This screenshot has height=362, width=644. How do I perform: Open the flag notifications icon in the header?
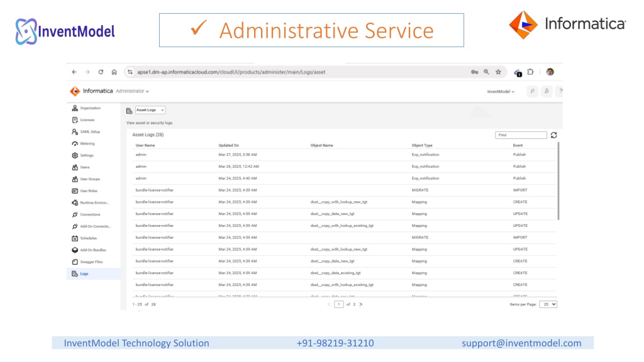coord(532,92)
